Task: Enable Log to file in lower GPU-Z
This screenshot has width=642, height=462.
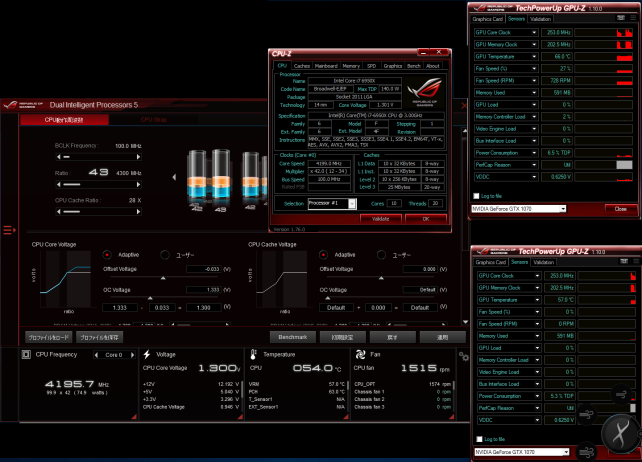Action: click(479, 439)
